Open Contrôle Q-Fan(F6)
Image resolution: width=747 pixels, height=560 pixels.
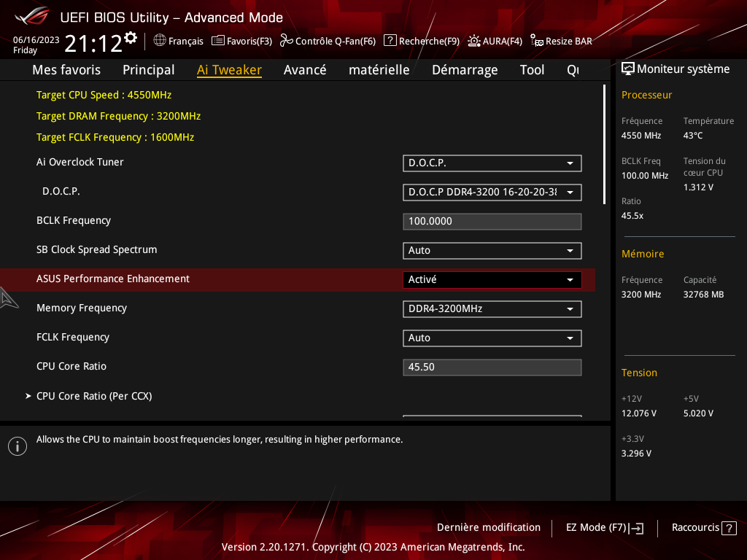click(328, 41)
